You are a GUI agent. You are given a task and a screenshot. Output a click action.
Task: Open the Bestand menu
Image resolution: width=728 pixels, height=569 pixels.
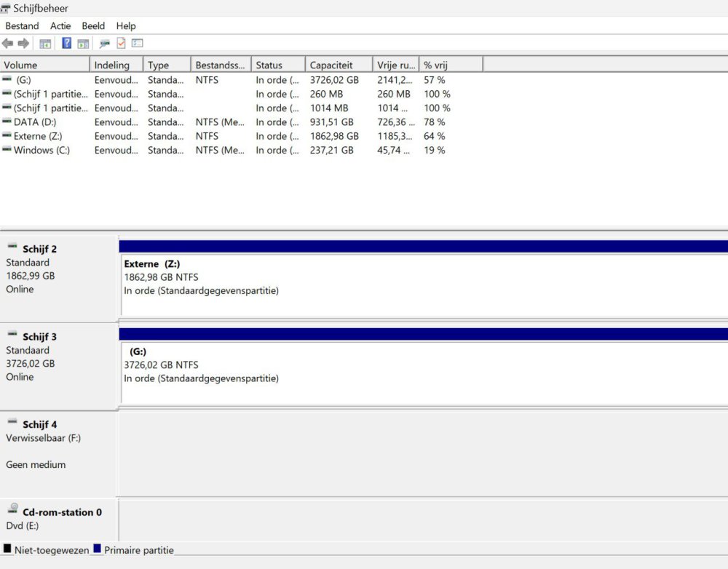[x=22, y=26]
